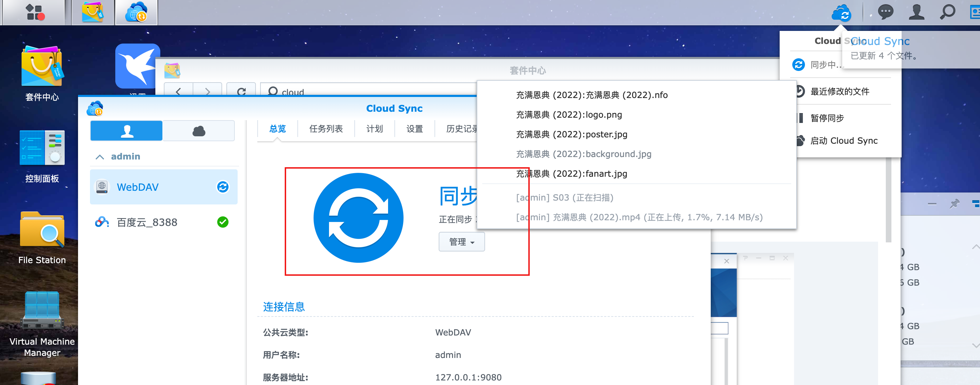Open the search magnifier in the top bar
The image size is (980, 385).
pos(947,12)
